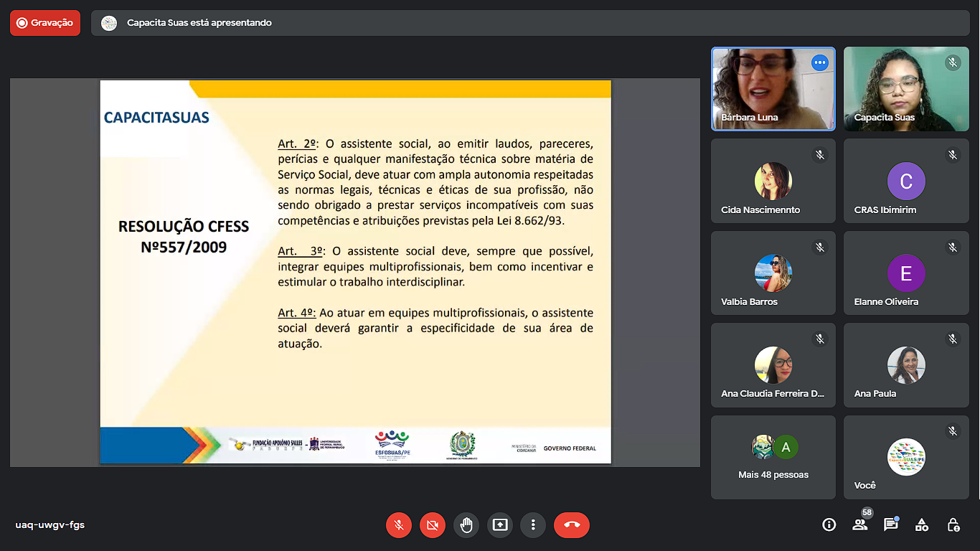Turn on the camera
This screenshot has width=980, height=551.
432,525
